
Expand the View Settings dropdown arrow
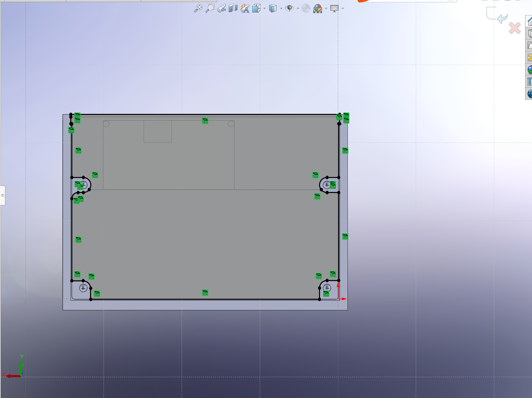342,8
